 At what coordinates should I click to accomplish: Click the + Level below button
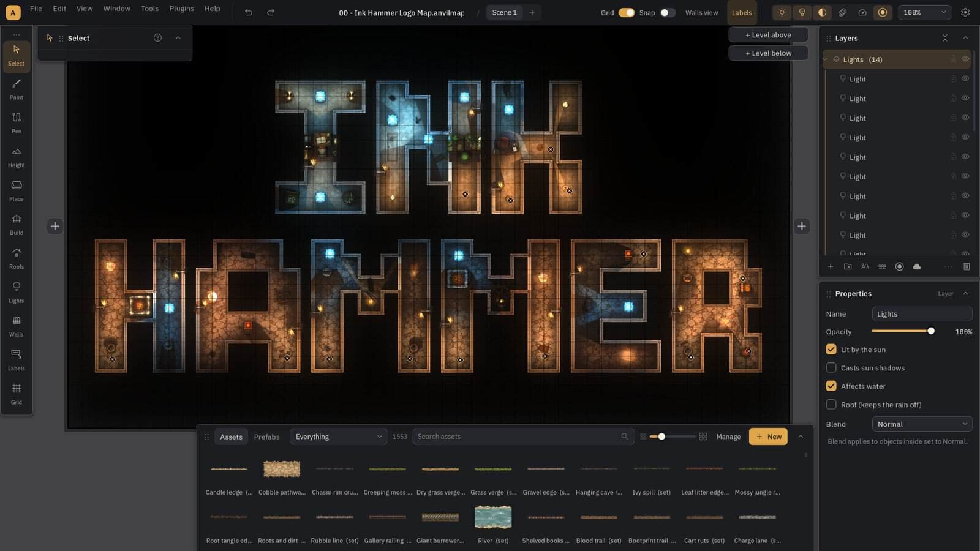click(768, 53)
